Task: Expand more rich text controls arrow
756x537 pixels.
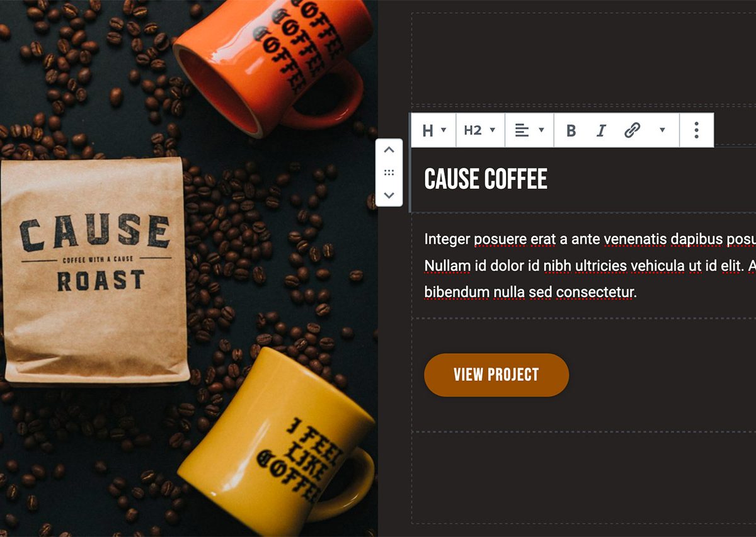Action: [662, 130]
